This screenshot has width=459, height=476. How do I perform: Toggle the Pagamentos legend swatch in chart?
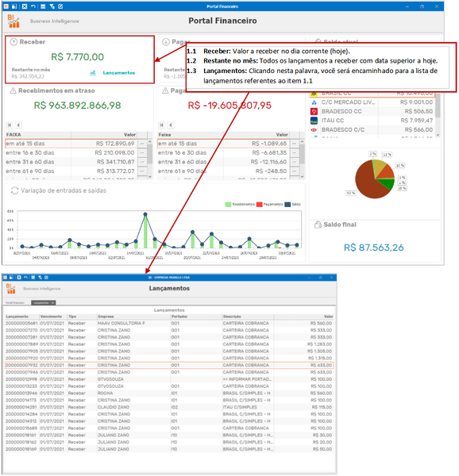[x=260, y=205]
